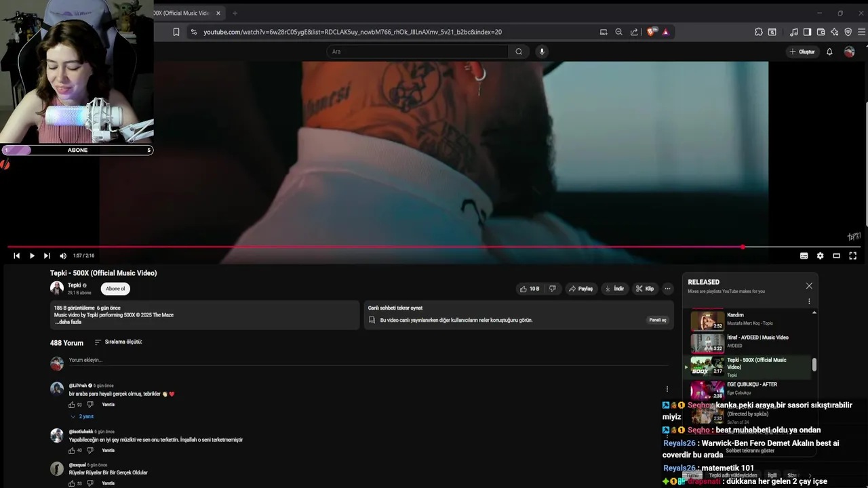Open the browser hamburger menu
The image size is (868, 488).
[x=862, y=32]
